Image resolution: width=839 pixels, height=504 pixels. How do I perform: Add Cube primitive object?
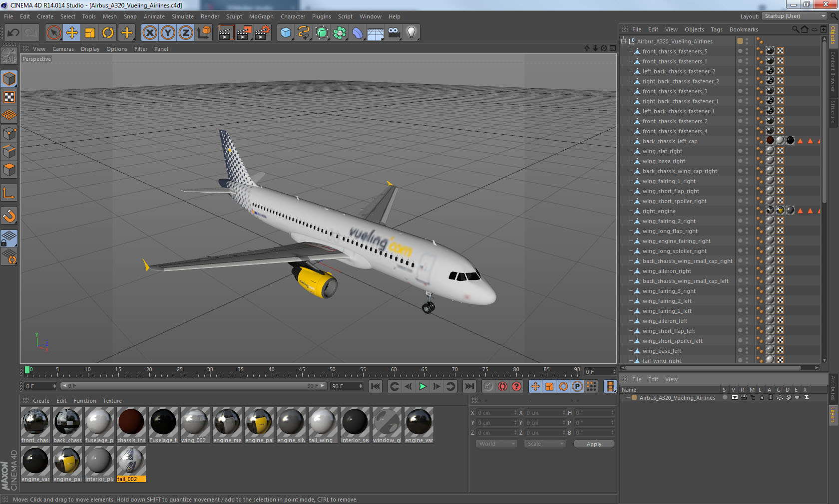pyautogui.click(x=286, y=33)
